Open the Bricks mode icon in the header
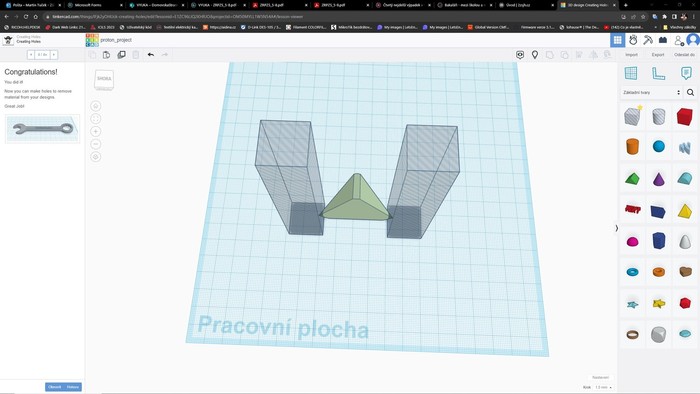The width and height of the screenshot is (700, 394). pyautogui.click(x=663, y=40)
